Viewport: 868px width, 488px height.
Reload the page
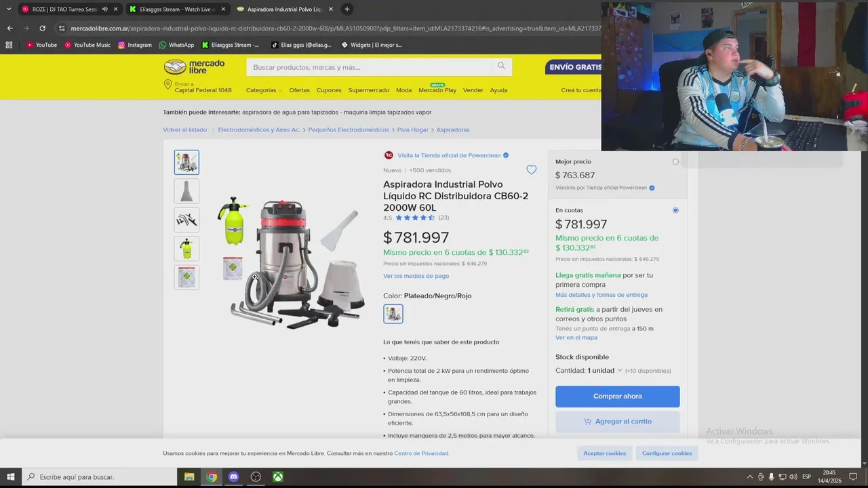(42, 28)
